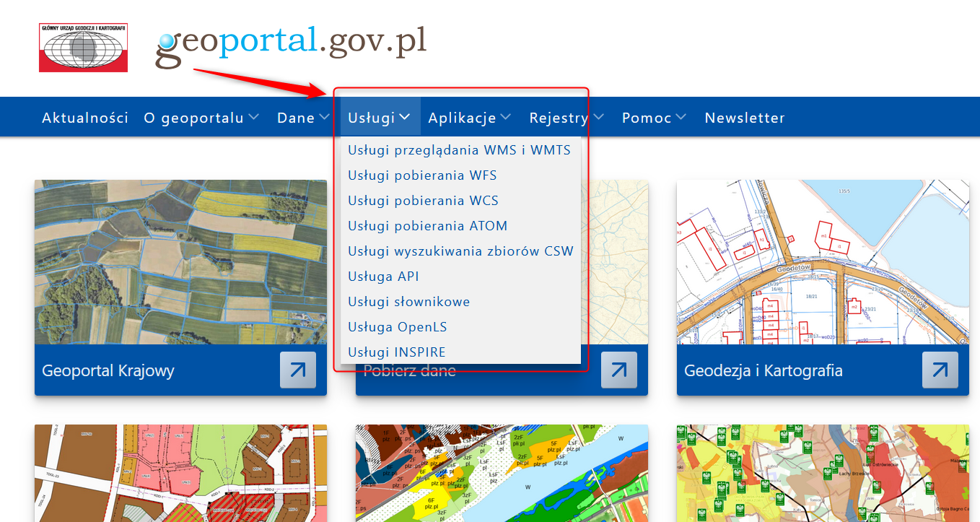980x522 pixels.
Task: Open Geodezja i Kartografia using its arrow icon
Action: (940, 370)
